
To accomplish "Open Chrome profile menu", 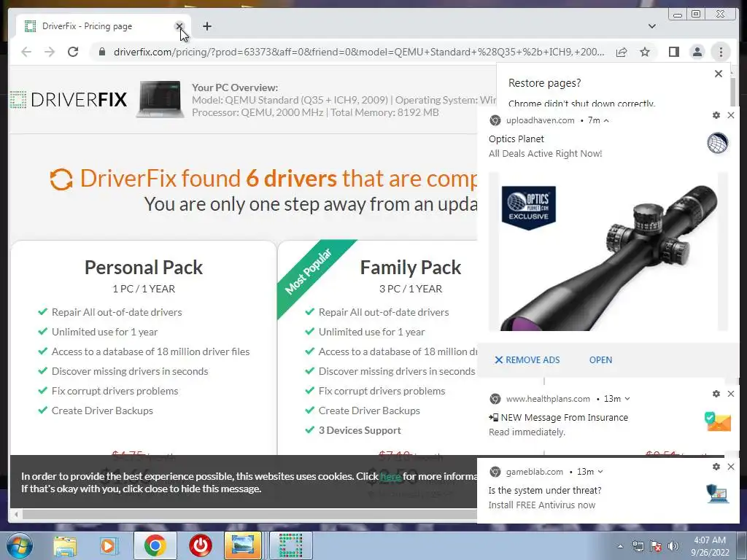I will tap(697, 52).
